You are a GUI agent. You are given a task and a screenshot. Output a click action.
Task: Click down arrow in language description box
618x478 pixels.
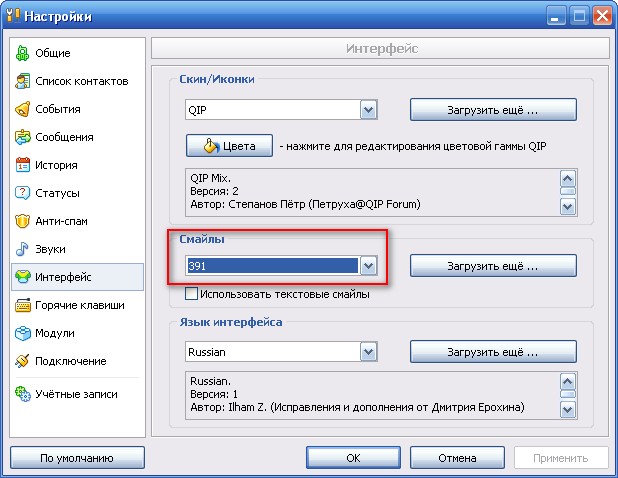pos(568,409)
